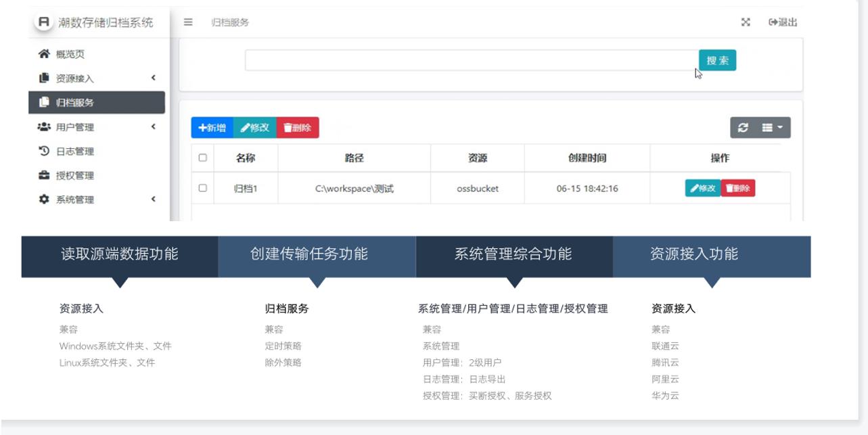Screen dimensions: 868x435
Task: Click the 概览页 home icon
Action: tap(44, 54)
